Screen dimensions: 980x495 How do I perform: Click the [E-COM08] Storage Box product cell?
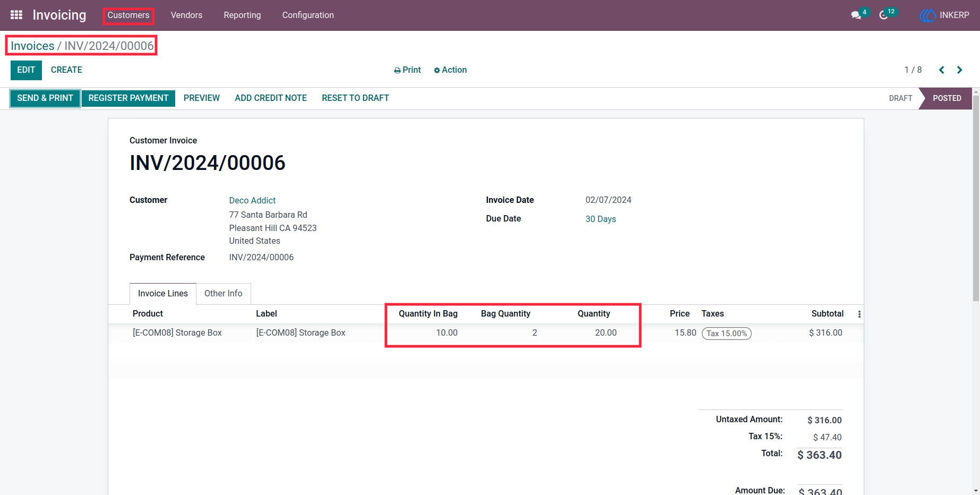tap(177, 333)
